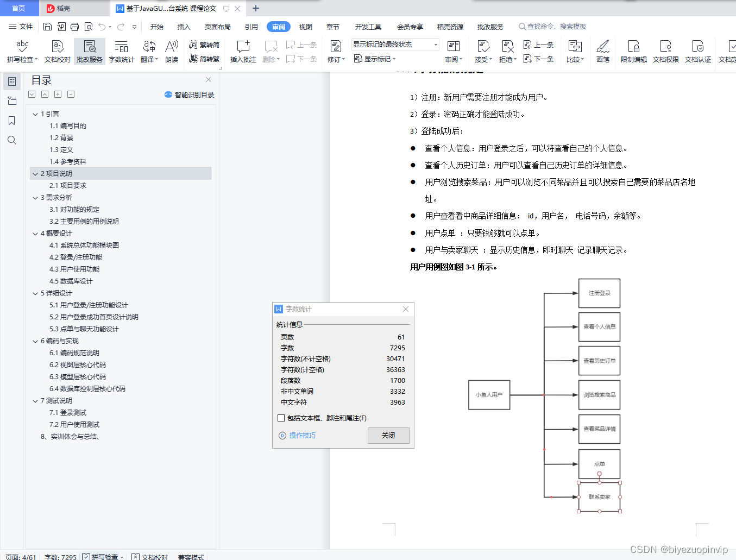Viewport: 736px width, 560px height.
Task: Open the 比较 compare documents tool
Action: pyautogui.click(x=575, y=52)
